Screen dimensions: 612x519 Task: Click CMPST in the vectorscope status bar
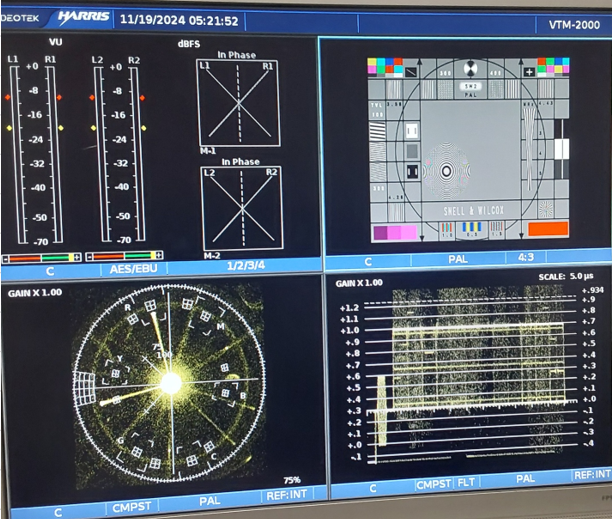pyautogui.click(x=132, y=507)
